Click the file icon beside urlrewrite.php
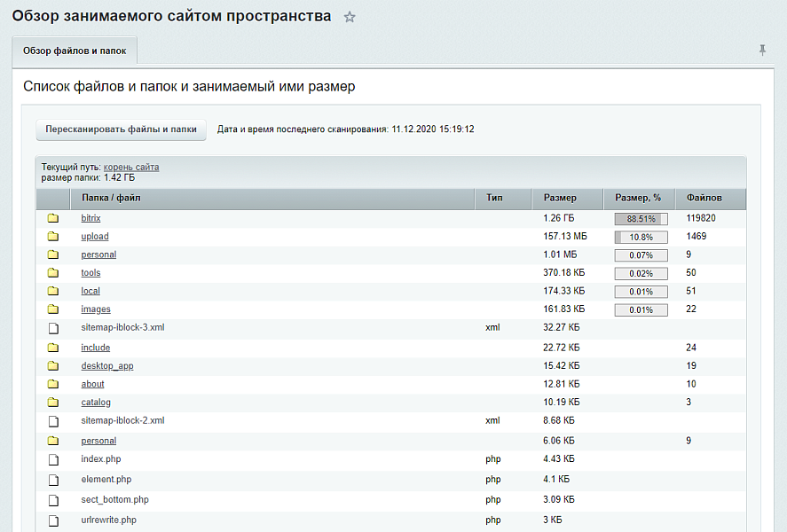This screenshot has width=787, height=532. 53,520
